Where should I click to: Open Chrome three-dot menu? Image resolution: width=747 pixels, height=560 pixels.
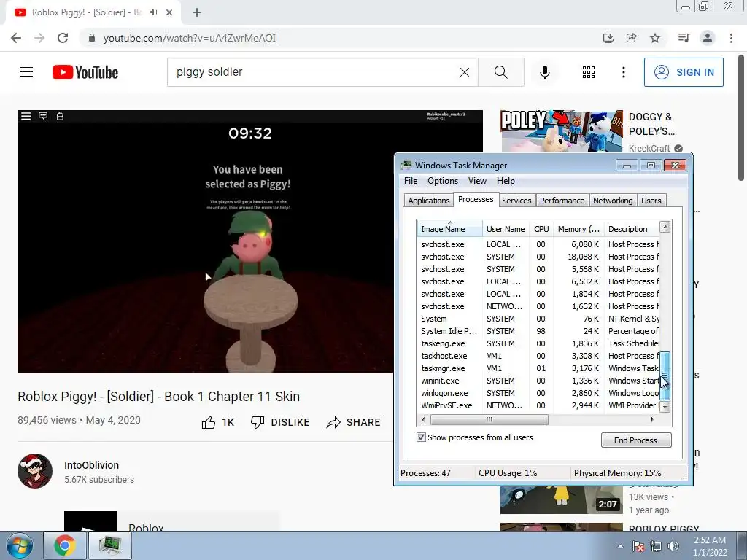coord(731,38)
